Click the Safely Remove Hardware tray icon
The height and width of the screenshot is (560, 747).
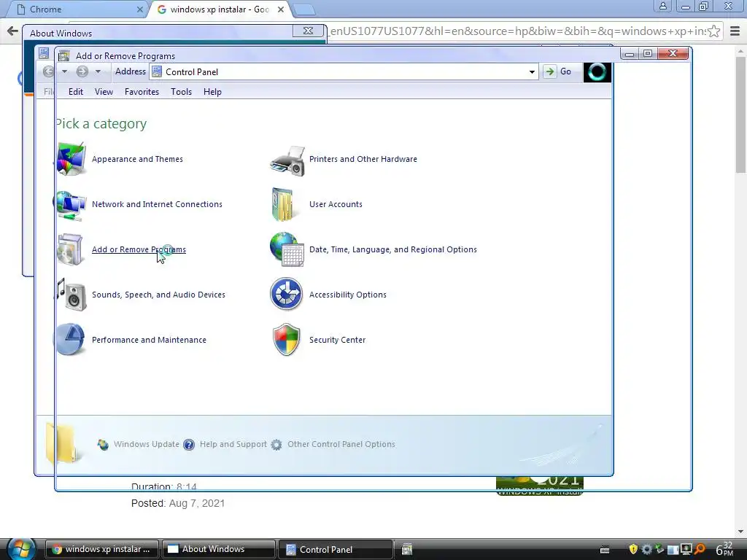point(659,549)
